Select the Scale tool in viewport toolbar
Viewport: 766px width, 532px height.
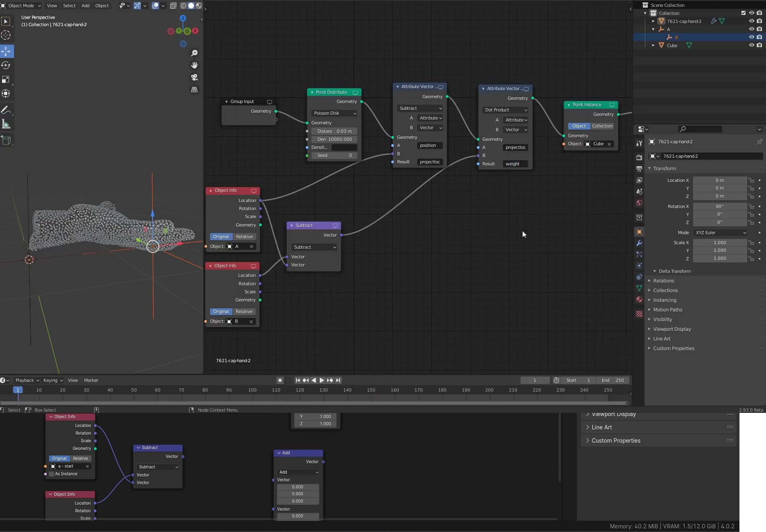tap(6, 79)
